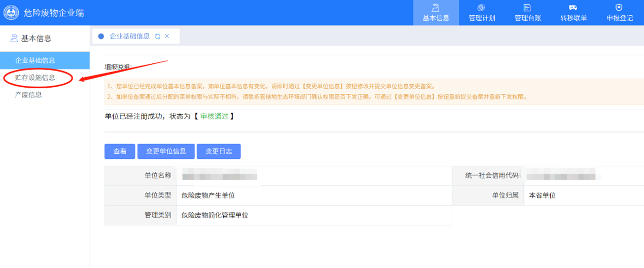Image resolution: width=644 pixels, height=268 pixels.
Task: Open the 管理计划 module icon
Action: click(x=482, y=8)
